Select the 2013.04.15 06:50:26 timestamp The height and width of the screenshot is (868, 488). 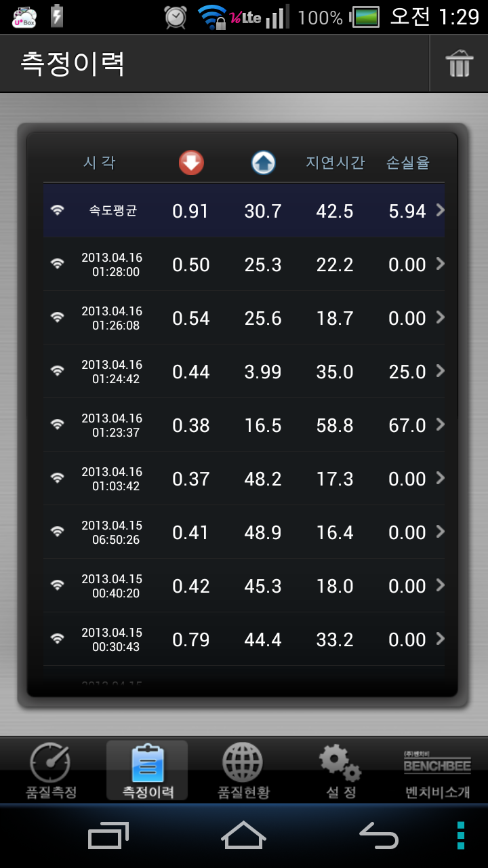[112, 532]
